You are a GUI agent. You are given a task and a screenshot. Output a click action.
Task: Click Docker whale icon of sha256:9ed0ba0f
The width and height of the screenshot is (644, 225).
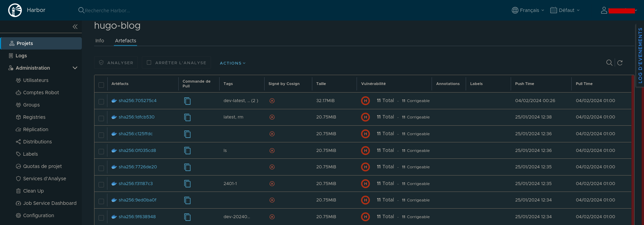[114, 200]
